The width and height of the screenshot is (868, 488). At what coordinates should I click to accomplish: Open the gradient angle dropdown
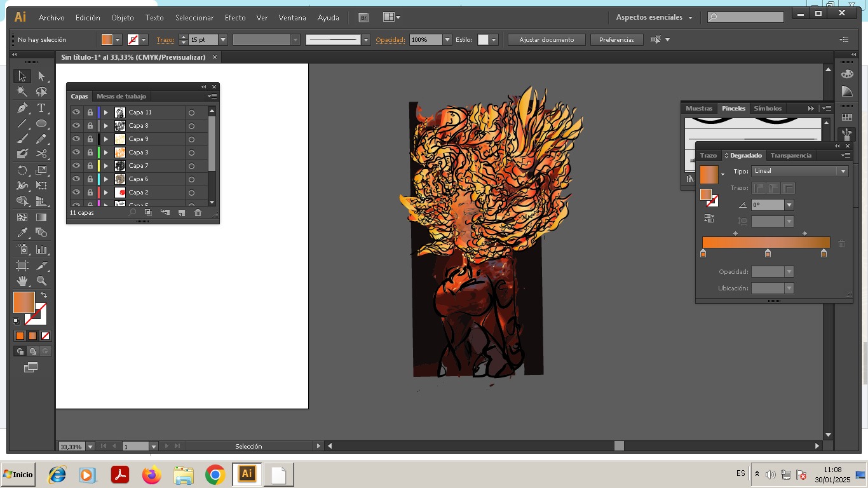(x=789, y=205)
